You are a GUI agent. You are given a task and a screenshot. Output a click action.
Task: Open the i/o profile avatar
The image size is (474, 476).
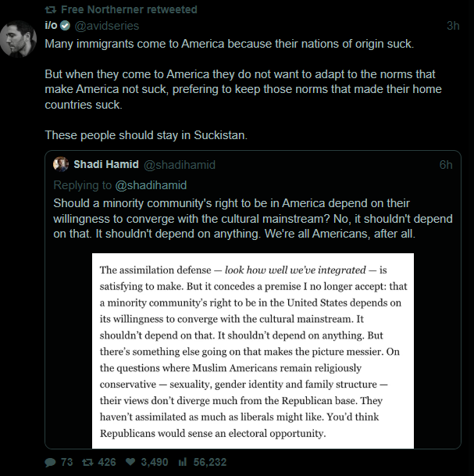[x=18, y=38]
